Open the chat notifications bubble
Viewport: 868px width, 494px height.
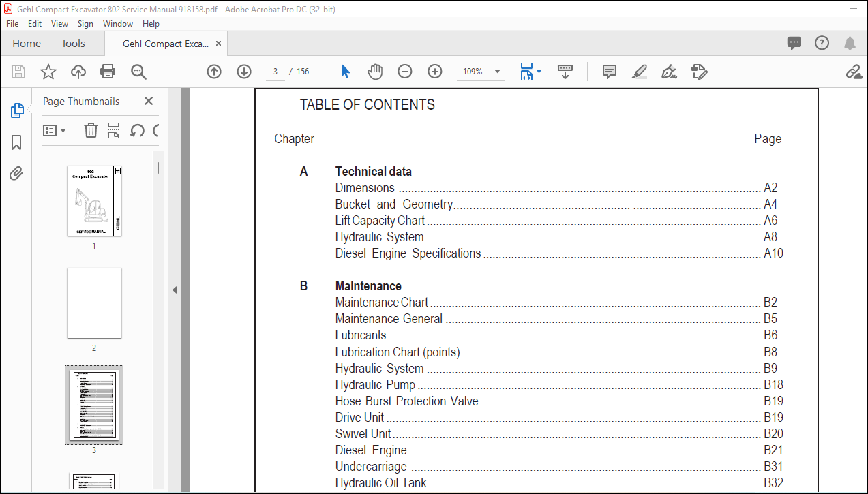click(794, 43)
